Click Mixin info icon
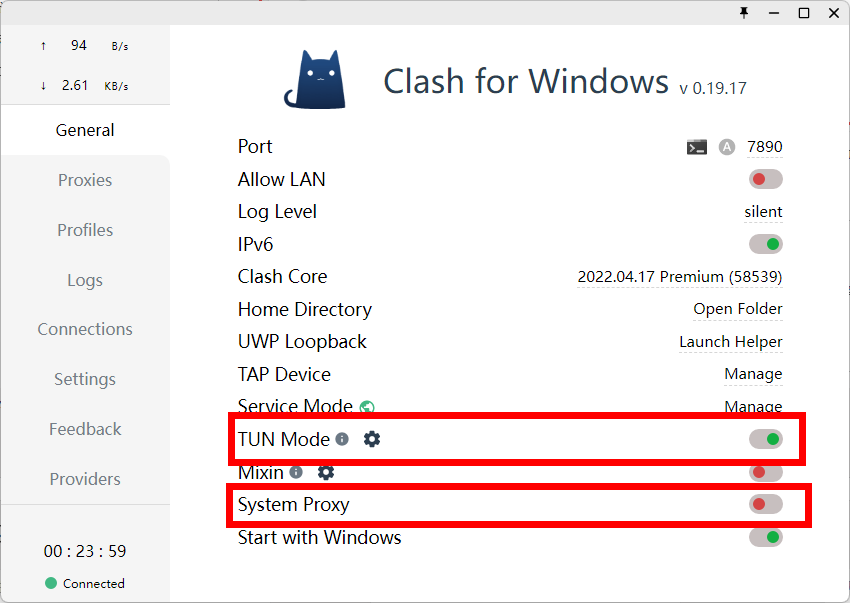 (296, 472)
